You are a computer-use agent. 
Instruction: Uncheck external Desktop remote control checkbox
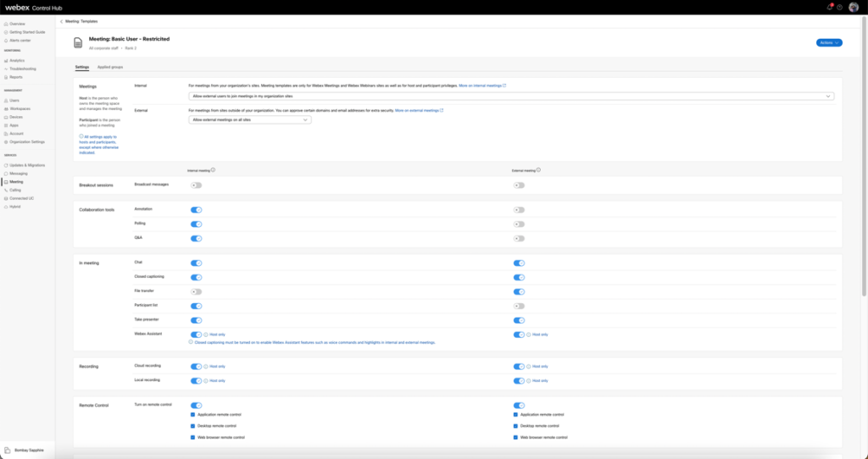coord(515,426)
